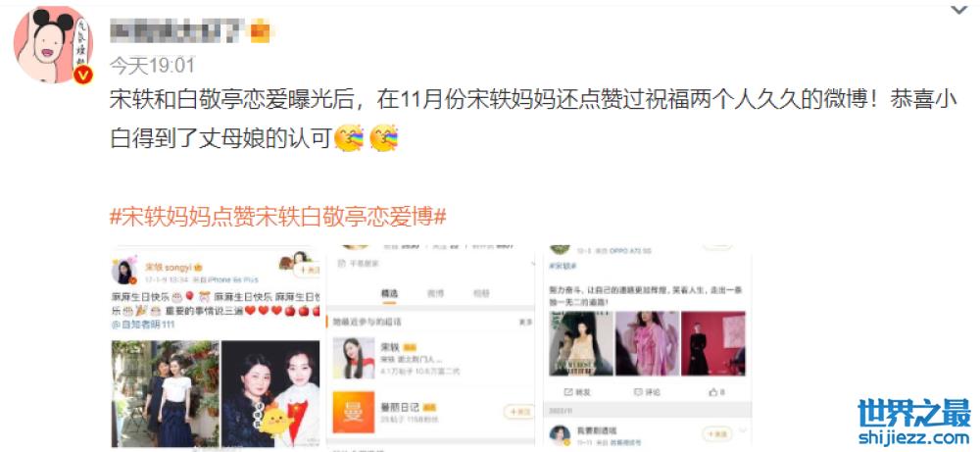Image resolution: width=980 pixels, height=452 pixels.
Task: Select the 精选 tab in middle screenshot
Action: 390,293
